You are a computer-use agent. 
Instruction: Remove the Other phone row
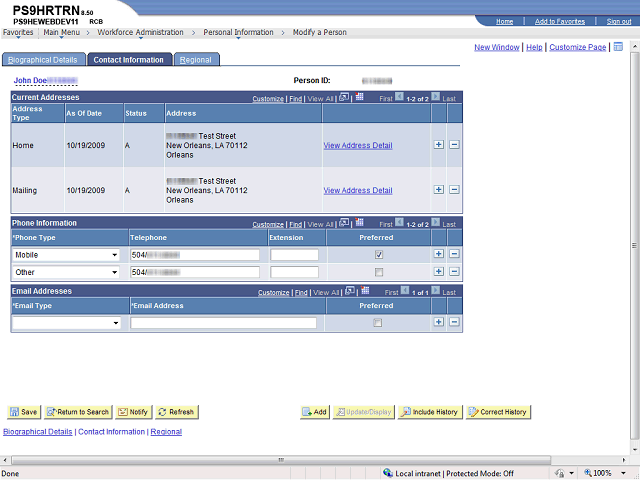tap(454, 272)
